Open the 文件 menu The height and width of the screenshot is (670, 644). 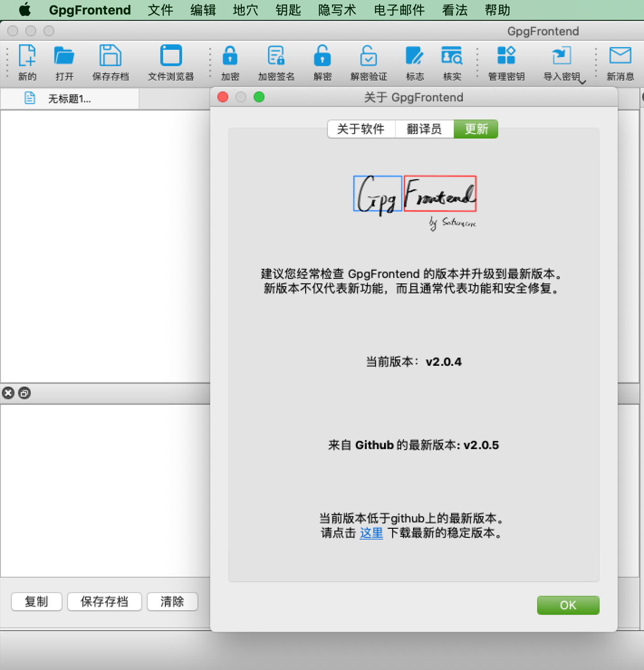click(160, 10)
